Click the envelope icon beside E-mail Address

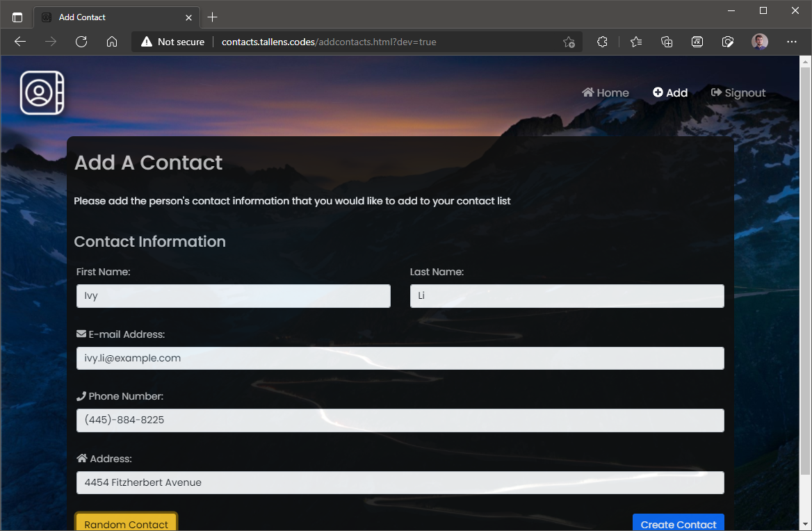click(80, 334)
